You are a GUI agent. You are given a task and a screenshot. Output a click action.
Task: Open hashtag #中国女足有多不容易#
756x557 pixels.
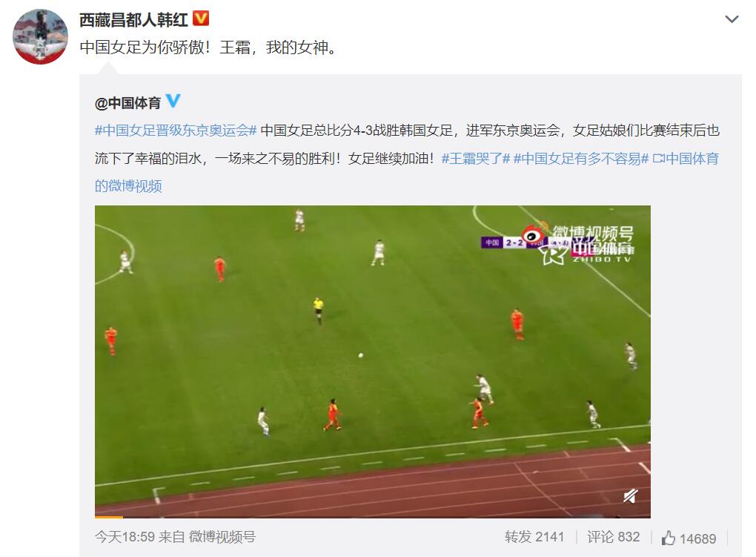coord(581,158)
